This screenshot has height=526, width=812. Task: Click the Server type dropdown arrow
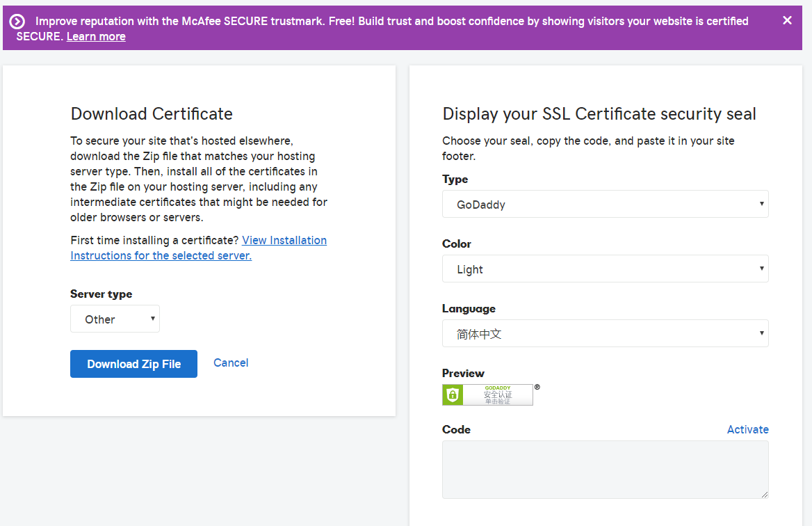point(153,318)
